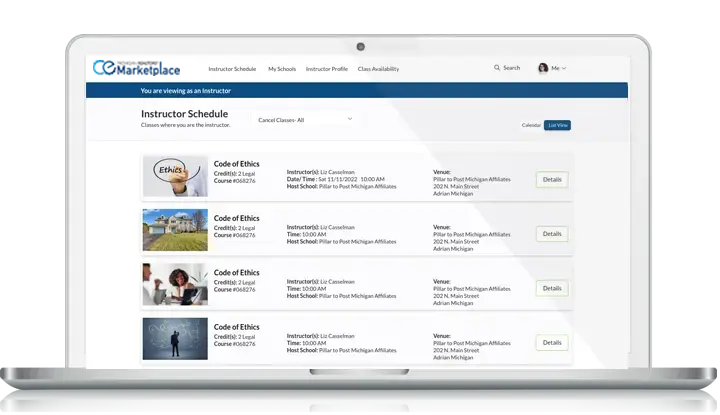Click the Ethics magnifier thumbnail image
Image resolution: width=720 pixels, height=415 pixels.
[175, 176]
